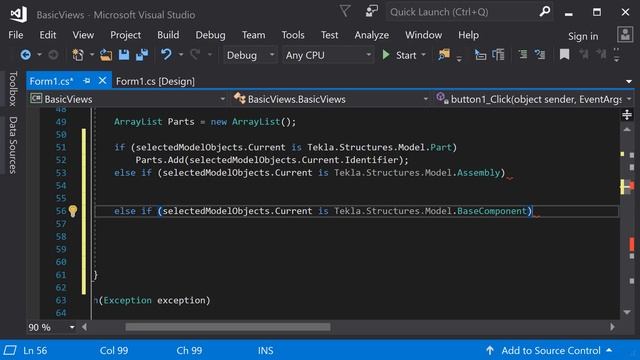
Task: Open the Any CPU platform dropdown
Action: [x=328, y=55]
